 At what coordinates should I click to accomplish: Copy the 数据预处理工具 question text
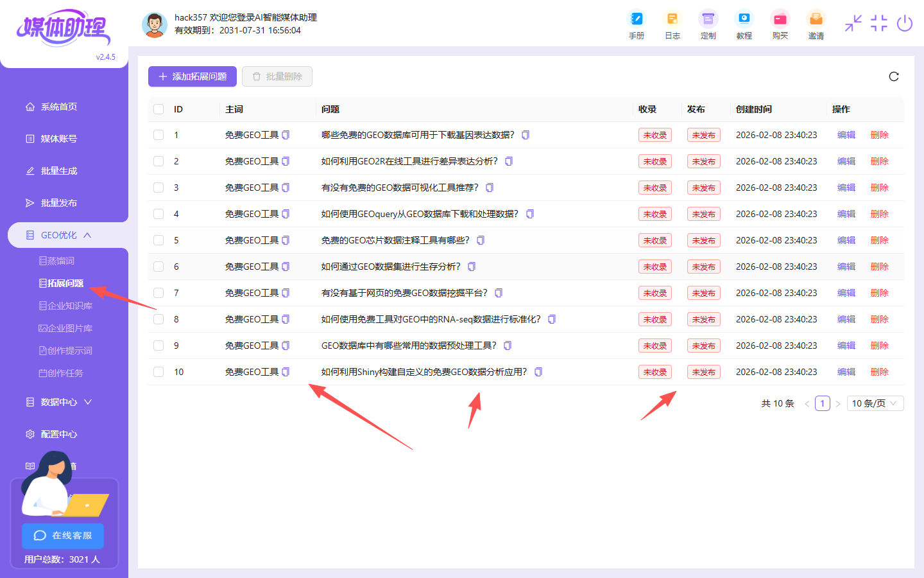(x=508, y=346)
